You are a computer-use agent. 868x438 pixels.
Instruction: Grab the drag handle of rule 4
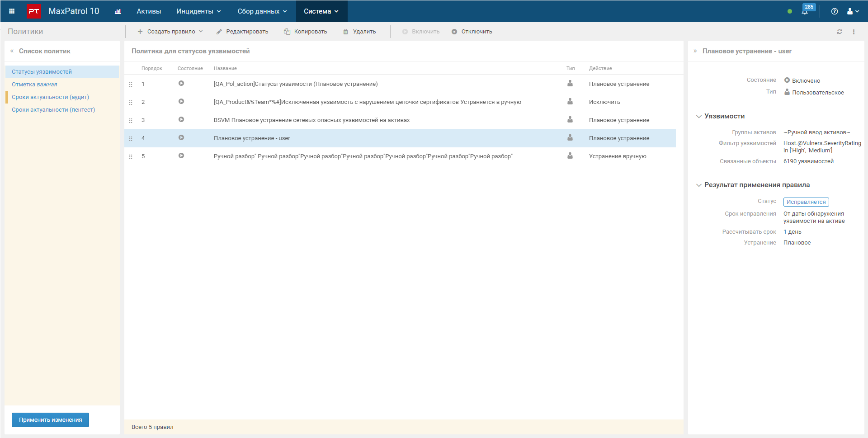click(x=131, y=139)
